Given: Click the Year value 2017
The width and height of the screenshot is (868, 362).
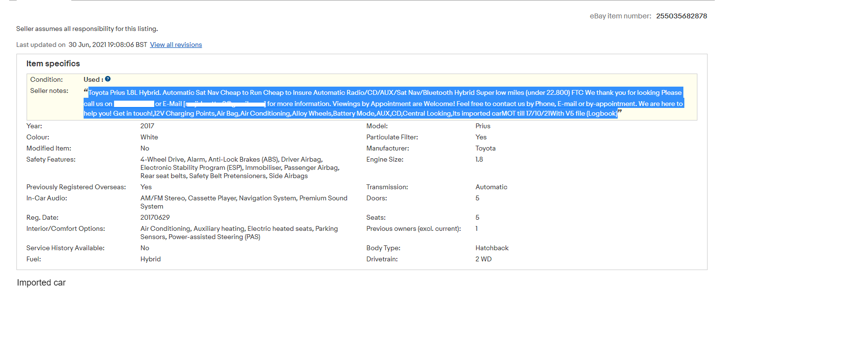Looking at the screenshot, I should pos(147,126).
